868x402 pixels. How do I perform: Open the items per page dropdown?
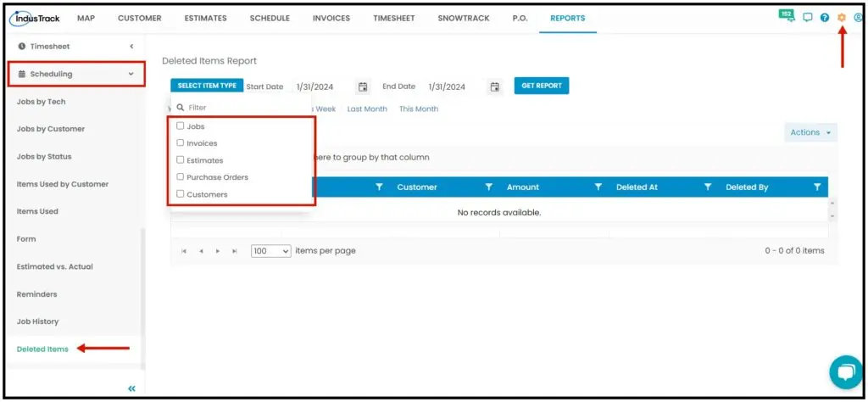270,251
